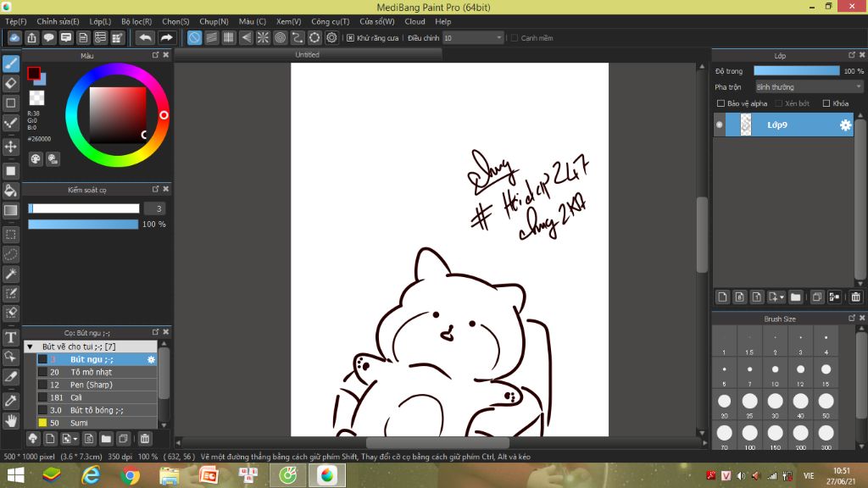868x488 pixels.
Task: Choose brush size 10 preset
Action: click(x=775, y=373)
